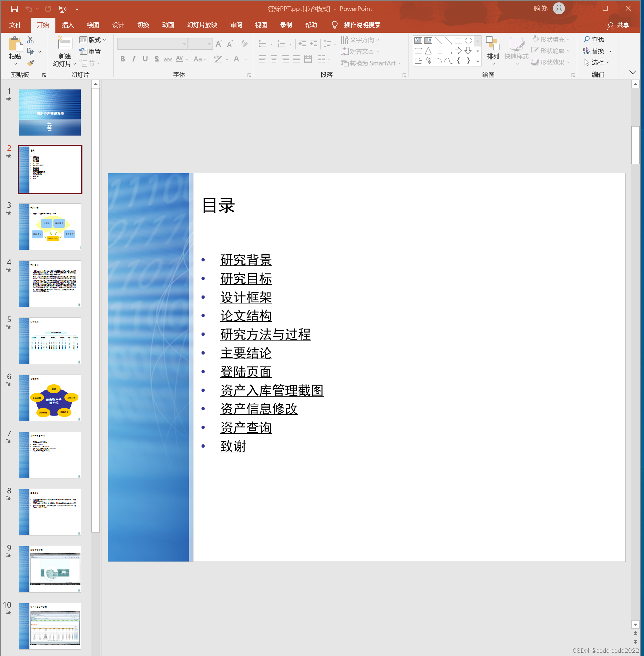Screen dimensions: 644x656
Task: Toggle Underline formatting button
Action: pyautogui.click(x=145, y=59)
